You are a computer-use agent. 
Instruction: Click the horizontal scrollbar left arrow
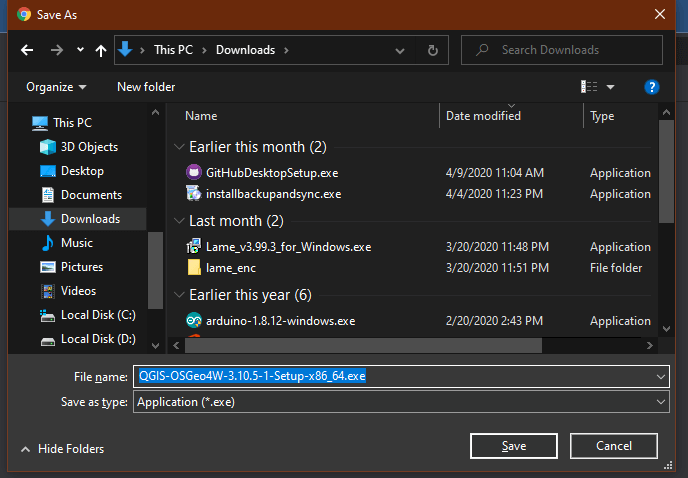[x=176, y=346]
